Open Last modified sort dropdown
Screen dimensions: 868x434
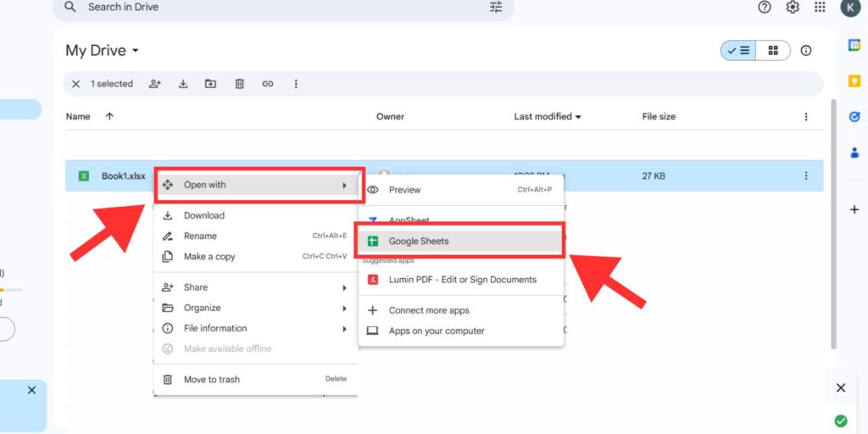pos(548,116)
